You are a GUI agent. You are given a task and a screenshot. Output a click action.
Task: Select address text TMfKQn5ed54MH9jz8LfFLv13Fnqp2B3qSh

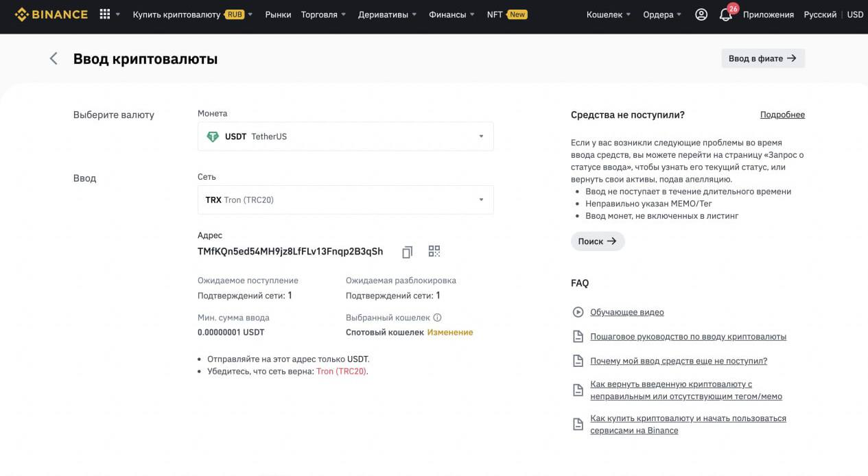[x=290, y=251]
